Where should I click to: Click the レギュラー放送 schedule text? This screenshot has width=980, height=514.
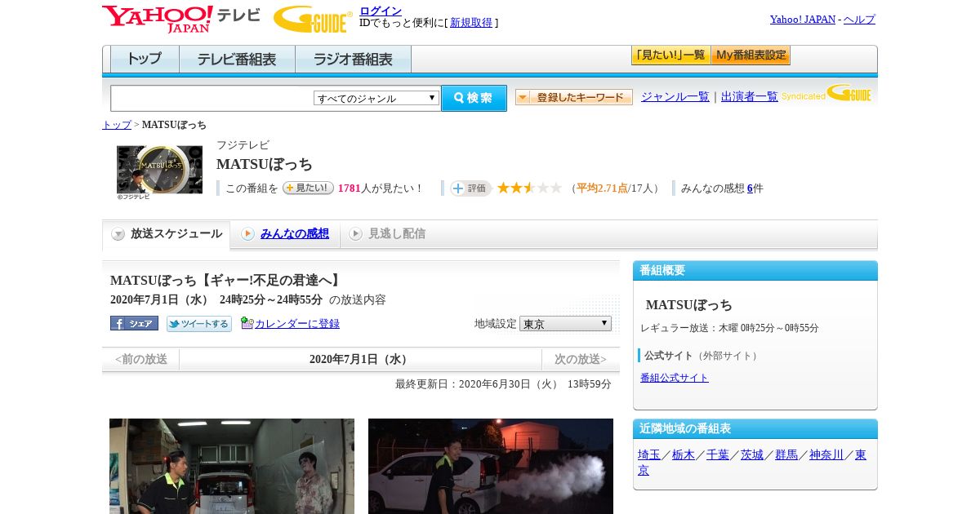(x=729, y=328)
